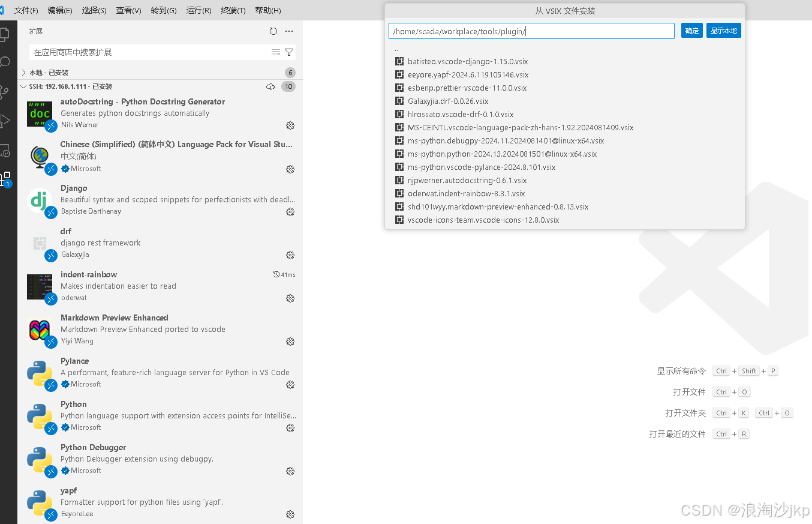Open the Extensions view icon
The width and height of the screenshot is (812, 524).
(x=5, y=179)
